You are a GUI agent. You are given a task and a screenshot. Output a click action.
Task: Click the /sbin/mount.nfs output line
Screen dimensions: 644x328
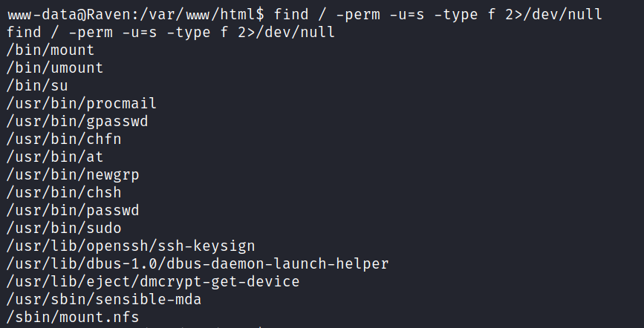[73, 317]
